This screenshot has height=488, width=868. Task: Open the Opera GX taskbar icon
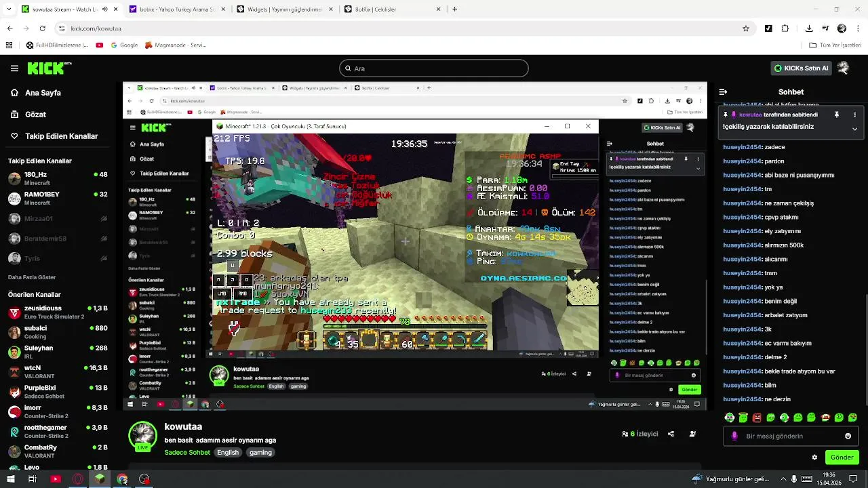pos(78,479)
